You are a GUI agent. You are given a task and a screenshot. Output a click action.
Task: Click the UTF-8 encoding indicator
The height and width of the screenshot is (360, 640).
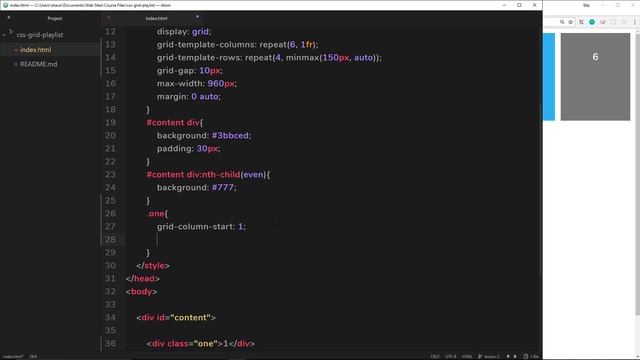(x=451, y=356)
